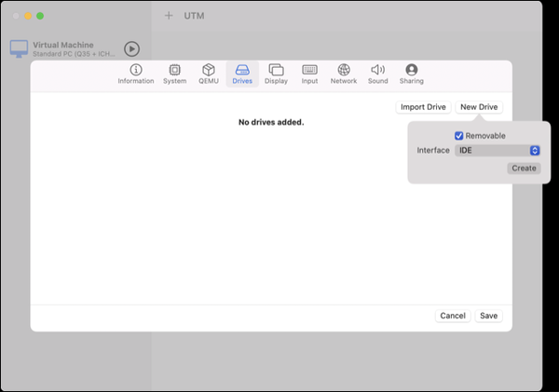559x392 pixels.
Task: Select the System chip icon
Action: tap(174, 70)
